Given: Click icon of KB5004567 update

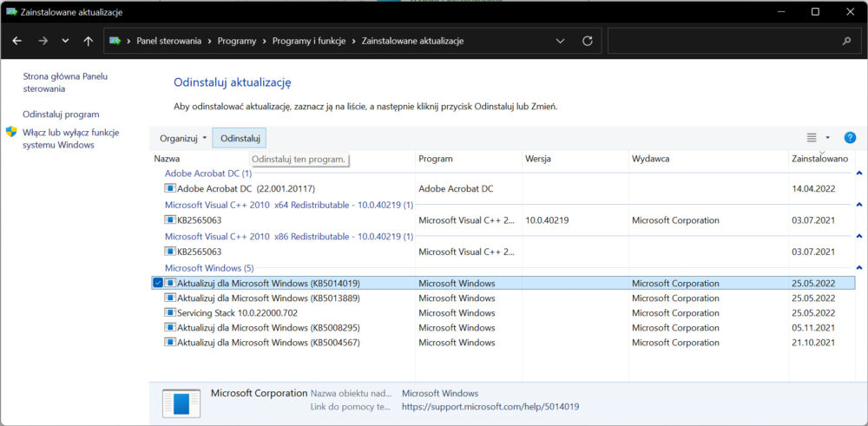Looking at the screenshot, I should click(170, 342).
